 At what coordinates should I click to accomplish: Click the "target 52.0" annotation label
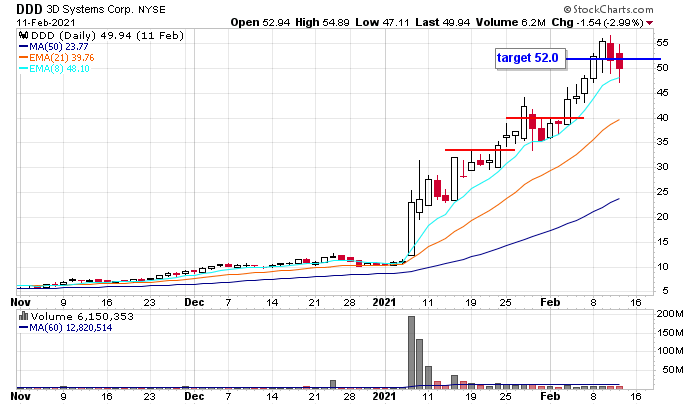(x=528, y=58)
